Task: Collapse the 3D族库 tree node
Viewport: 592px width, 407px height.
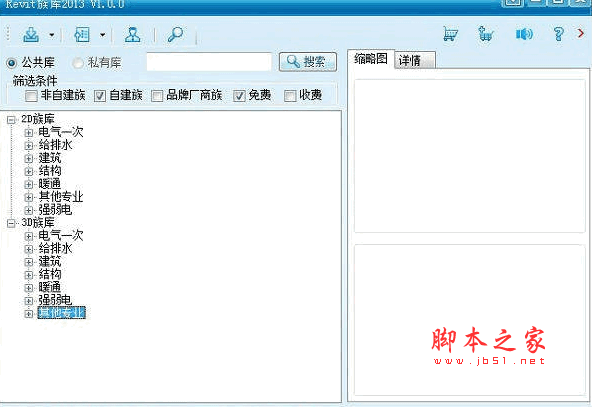Action: 11,224
